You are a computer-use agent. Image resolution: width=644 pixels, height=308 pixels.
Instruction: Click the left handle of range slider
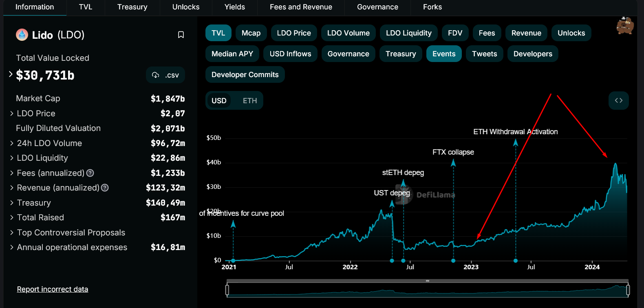click(x=227, y=290)
